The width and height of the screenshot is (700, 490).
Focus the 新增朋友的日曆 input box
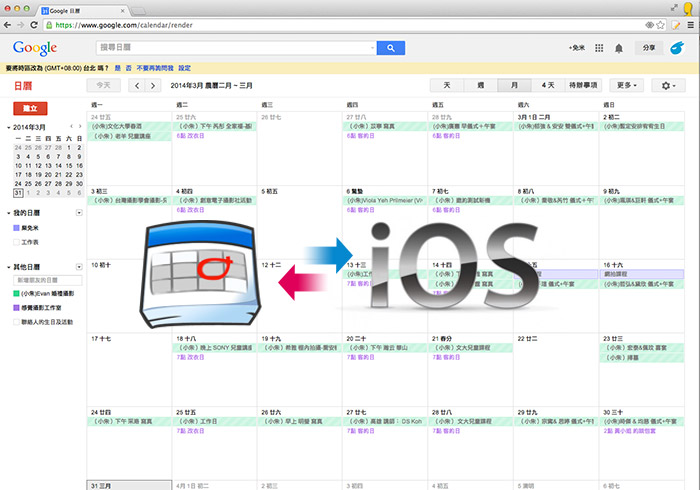48,280
